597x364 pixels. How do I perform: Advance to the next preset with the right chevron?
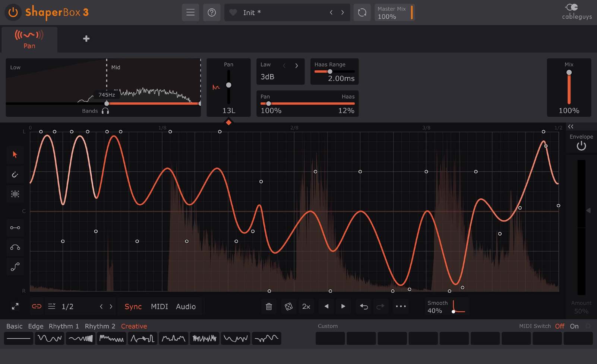pyautogui.click(x=342, y=12)
